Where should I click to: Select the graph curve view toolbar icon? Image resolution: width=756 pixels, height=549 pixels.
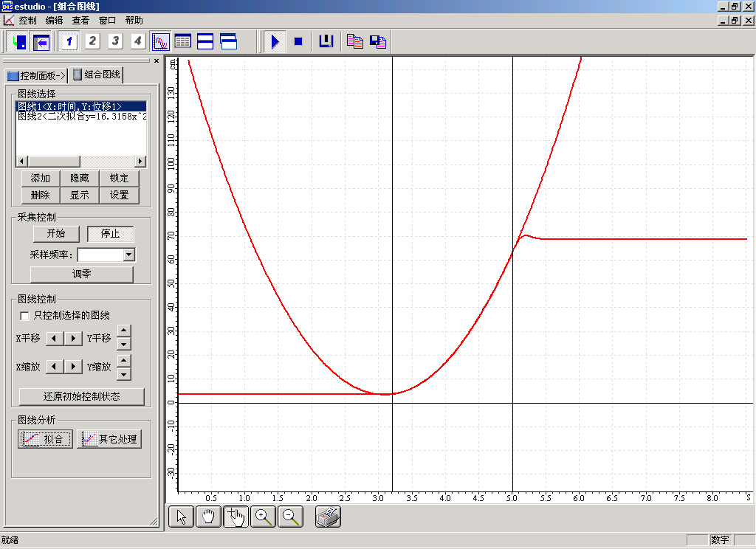pos(160,41)
